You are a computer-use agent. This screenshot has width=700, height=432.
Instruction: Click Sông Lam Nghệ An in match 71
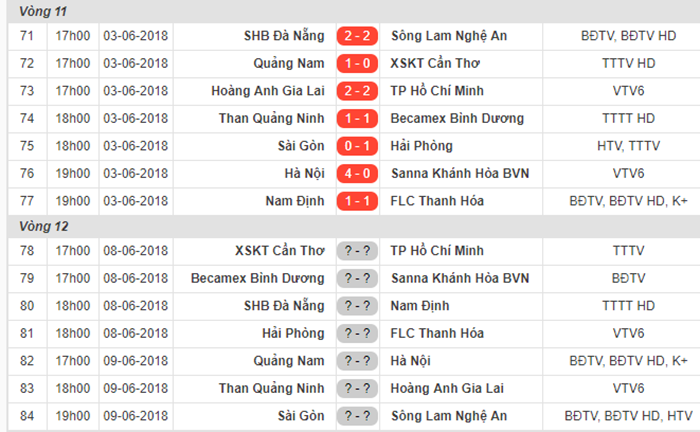click(x=449, y=36)
